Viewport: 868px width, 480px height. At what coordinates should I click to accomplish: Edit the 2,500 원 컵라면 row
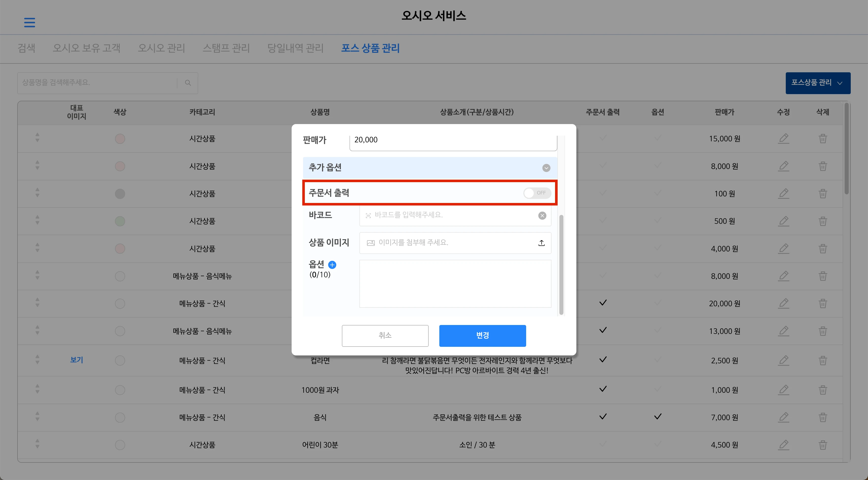point(783,361)
